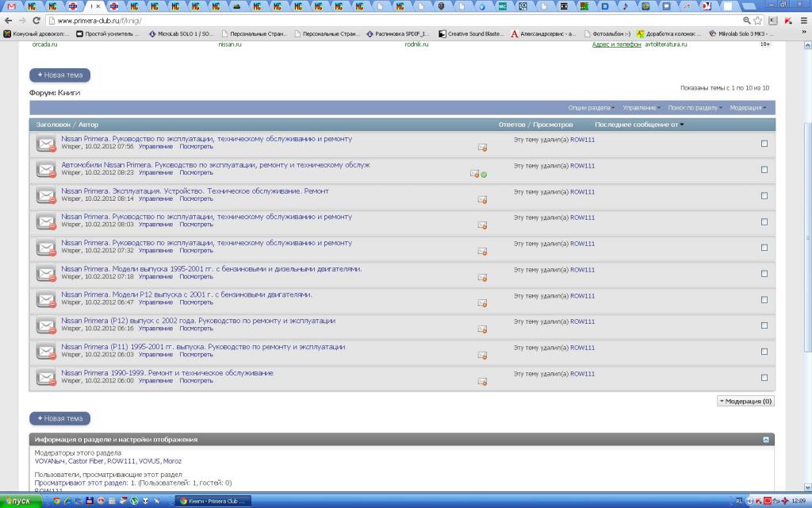This screenshot has height=508, width=812.
Task: Open the Windows 'пуск' Start menu
Action: 21,501
